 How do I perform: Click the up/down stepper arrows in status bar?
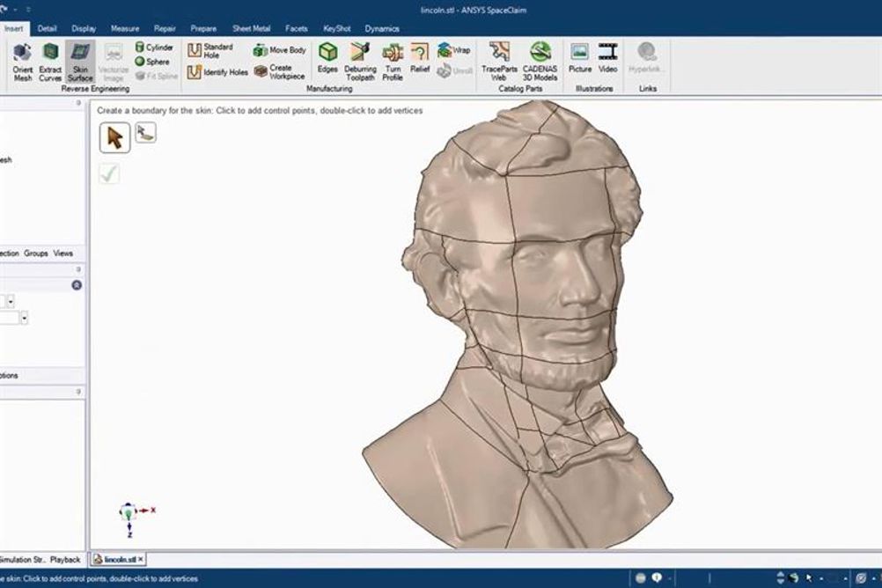780,577
